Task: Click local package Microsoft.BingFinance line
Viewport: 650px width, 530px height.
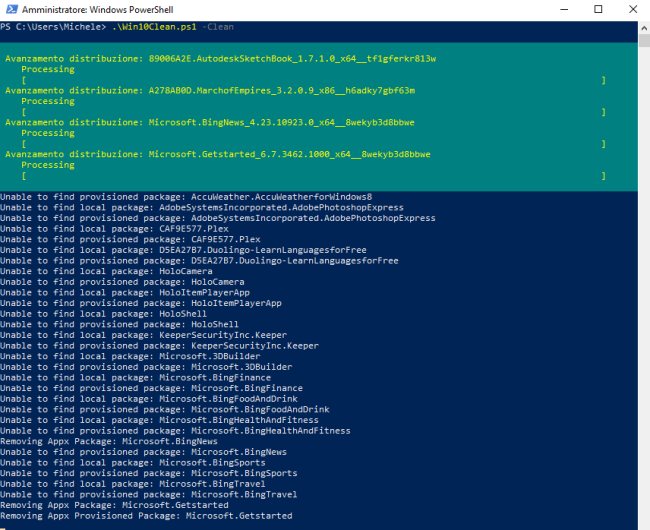Action: (x=136, y=378)
